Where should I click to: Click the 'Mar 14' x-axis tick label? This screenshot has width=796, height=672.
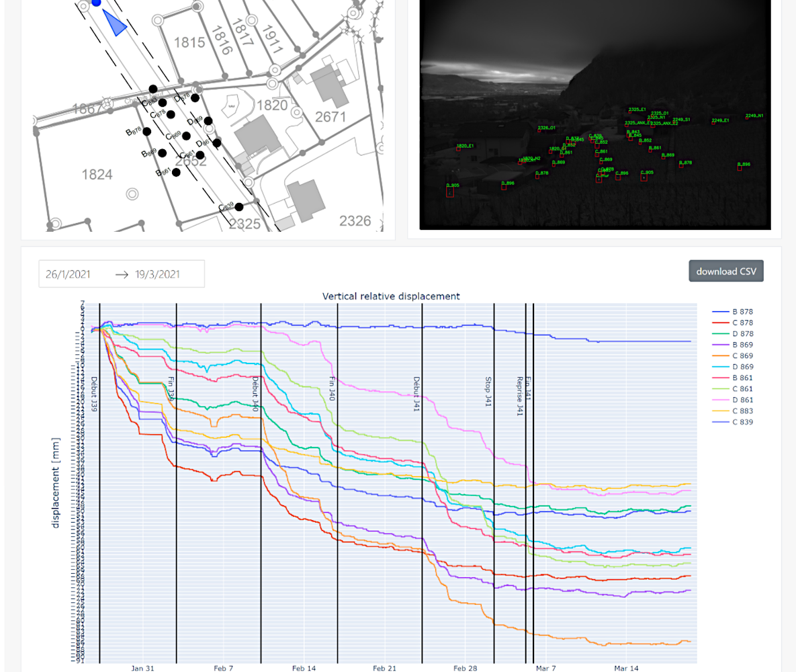tap(626, 668)
